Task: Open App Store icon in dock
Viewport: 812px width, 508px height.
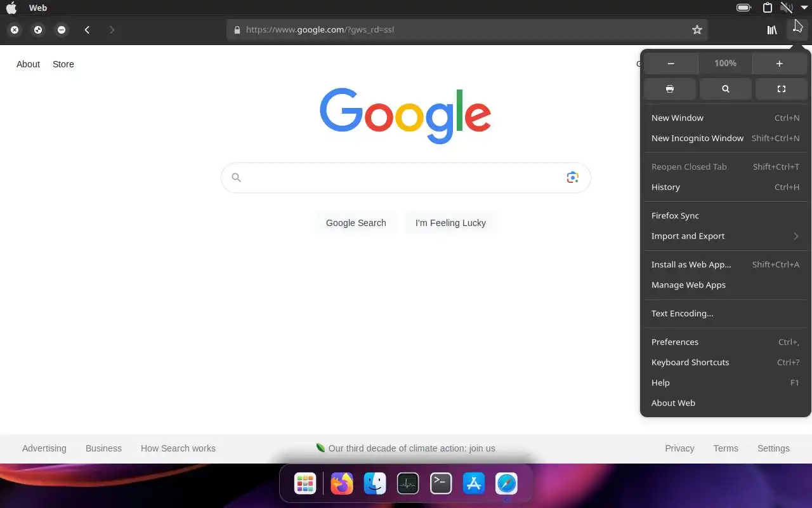Action: 474,484
